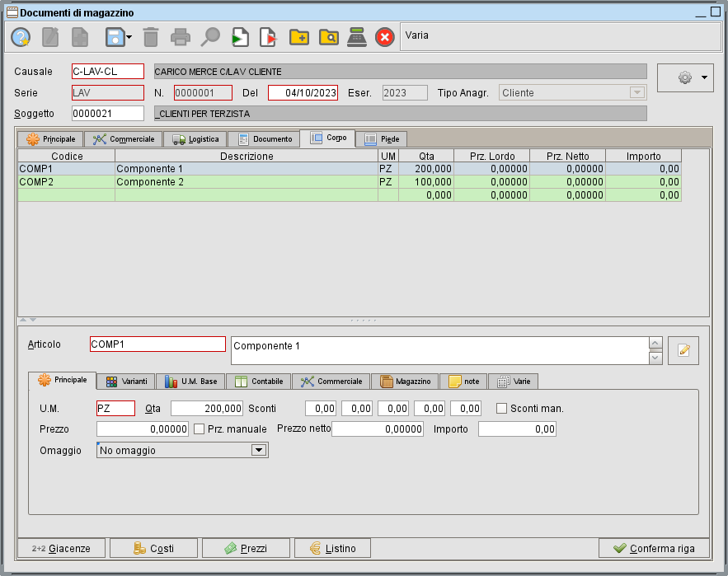Click the red X close icon
728x576 pixels.
point(385,37)
